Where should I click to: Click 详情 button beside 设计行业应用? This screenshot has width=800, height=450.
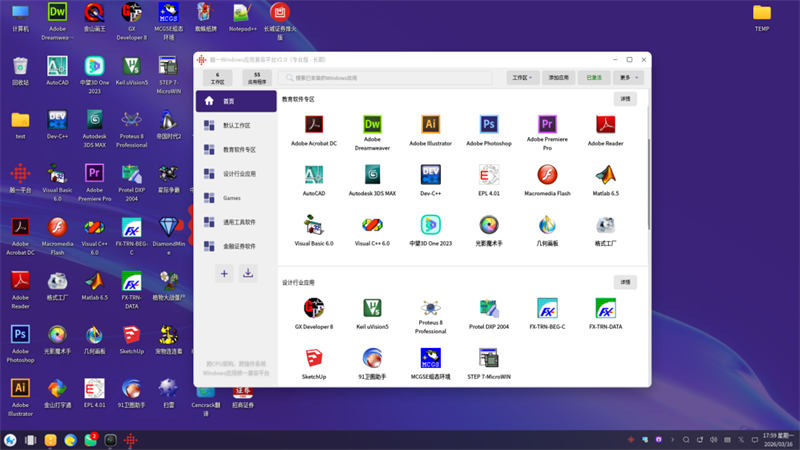point(625,283)
